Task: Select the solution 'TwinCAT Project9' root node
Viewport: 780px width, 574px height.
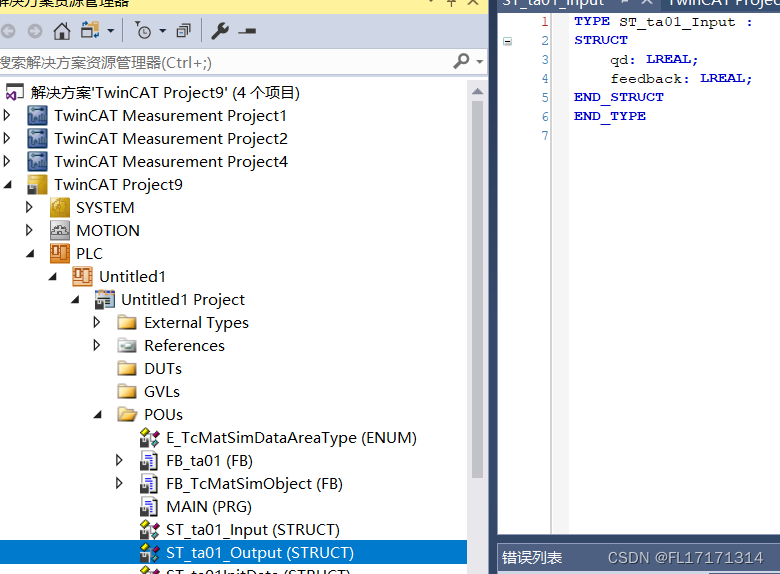Action: 165,93
